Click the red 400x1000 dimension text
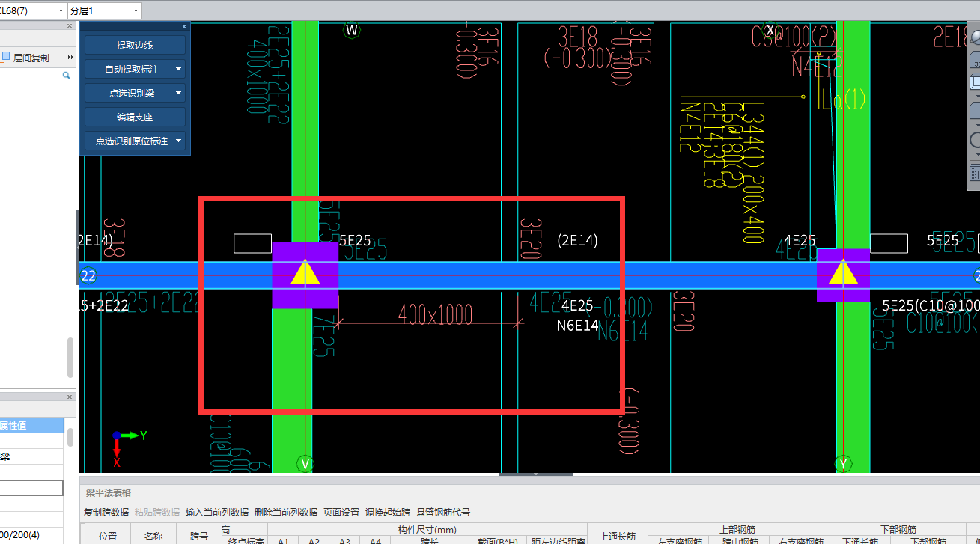The image size is (980, 544). pos(435,315)
